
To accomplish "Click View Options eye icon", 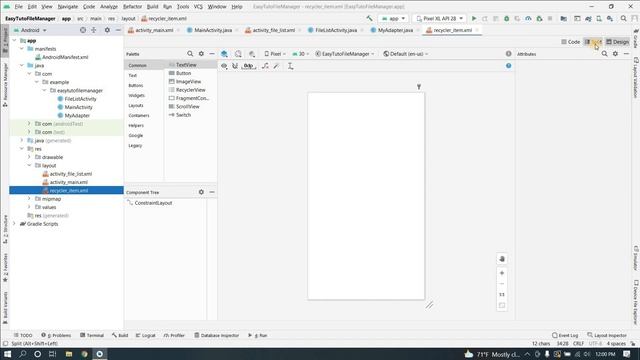I will (x=224, y=66).
